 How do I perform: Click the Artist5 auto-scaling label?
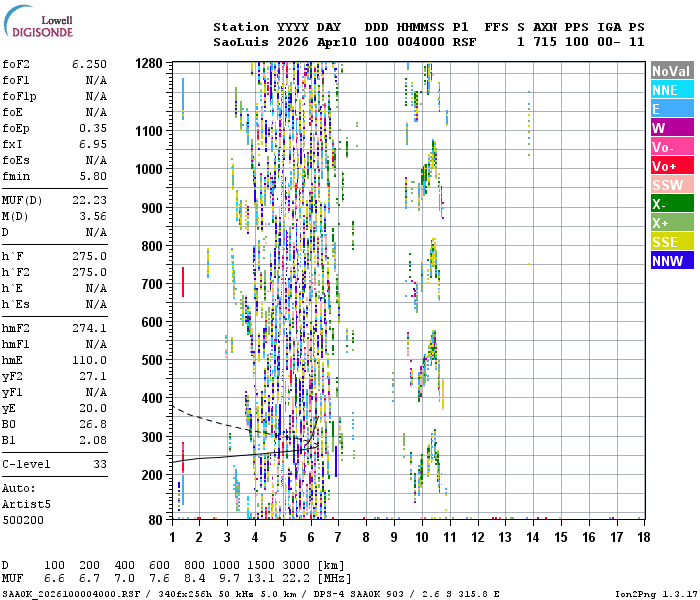pos(21,505)
